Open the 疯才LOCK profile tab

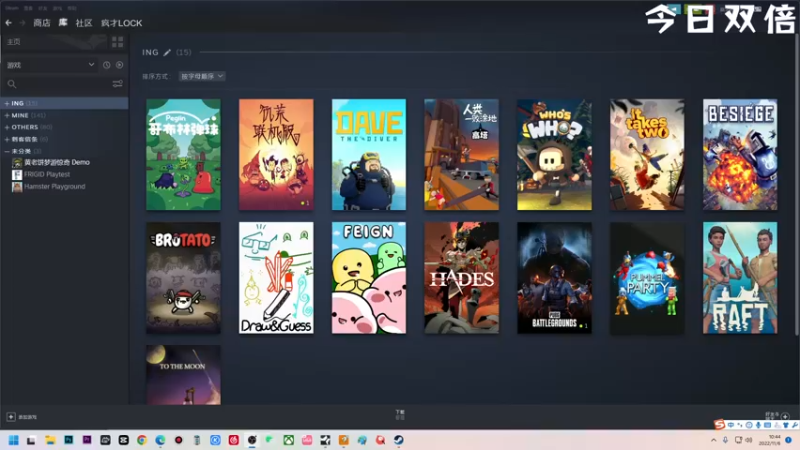tap(121, 23)
